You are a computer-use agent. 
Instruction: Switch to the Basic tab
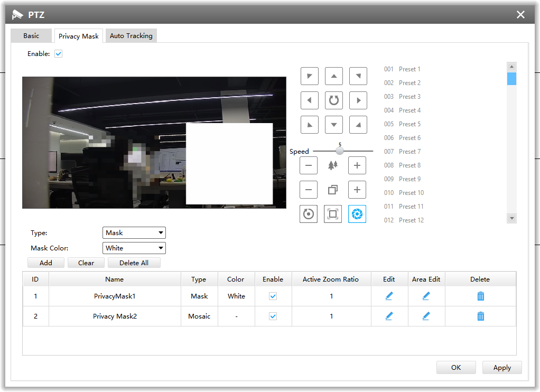[31, 36]
